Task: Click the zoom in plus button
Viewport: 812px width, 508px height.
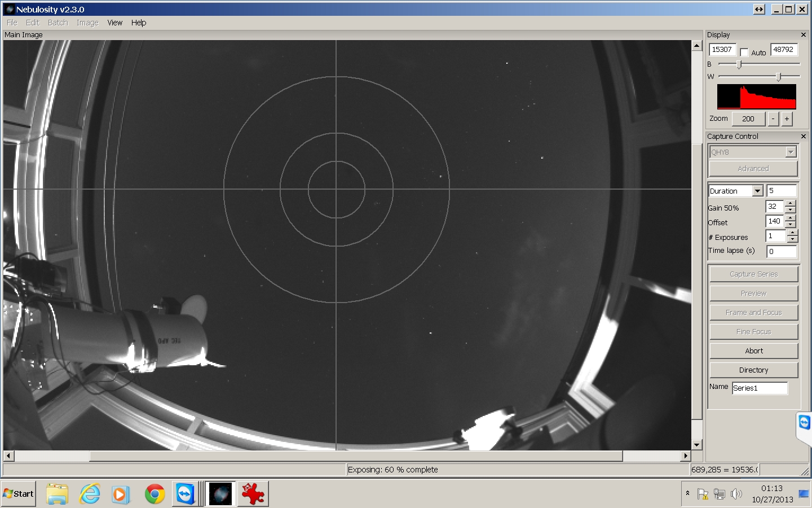Action: click(787, 119)
